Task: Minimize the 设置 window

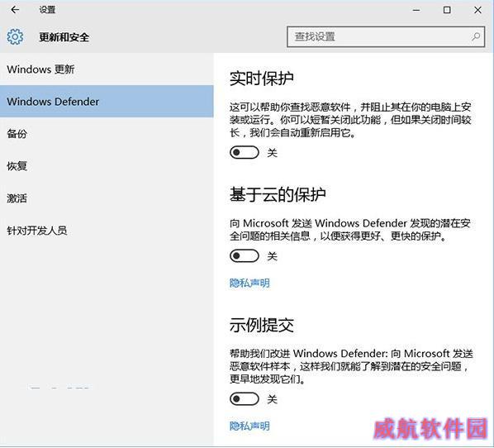Action: point(416,10)
